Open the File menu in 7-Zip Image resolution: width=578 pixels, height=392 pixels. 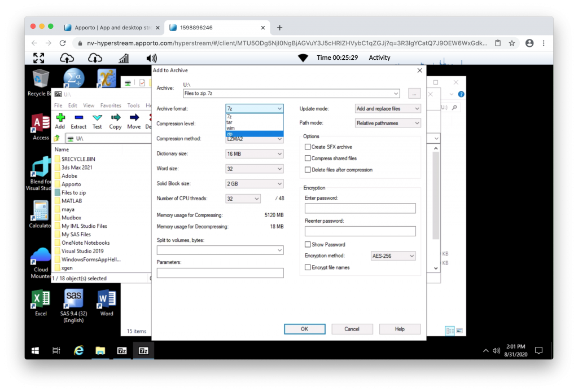pos(58,105)
